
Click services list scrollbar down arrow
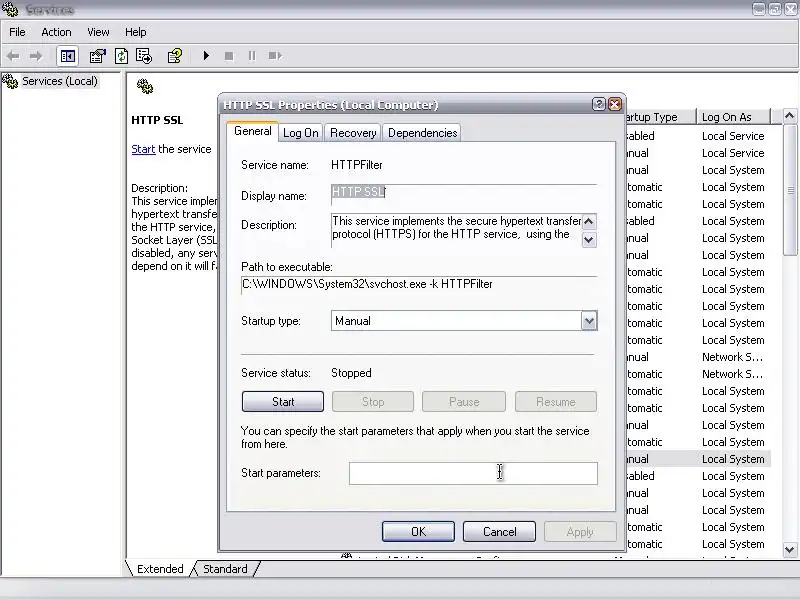pyautogui.click(x=789, y=549)
